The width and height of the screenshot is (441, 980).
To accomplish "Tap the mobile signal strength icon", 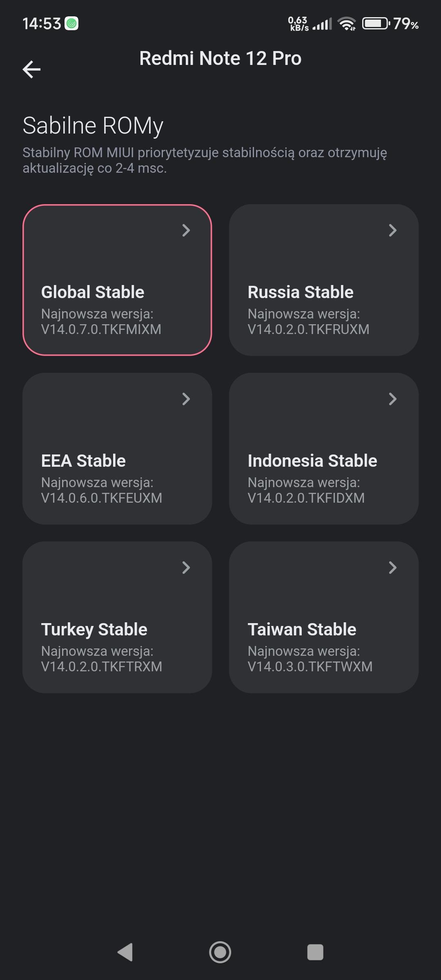I will point(322,24).
